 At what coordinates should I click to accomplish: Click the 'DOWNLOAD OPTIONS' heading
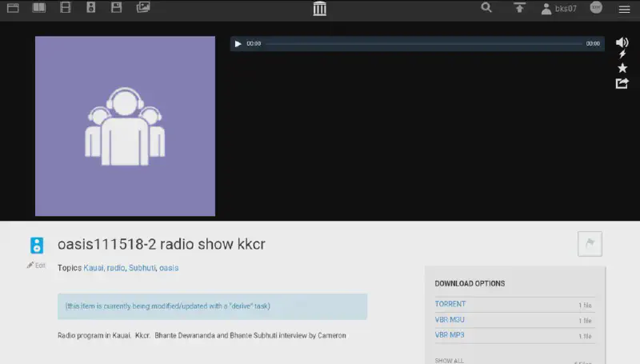point(470,283)
